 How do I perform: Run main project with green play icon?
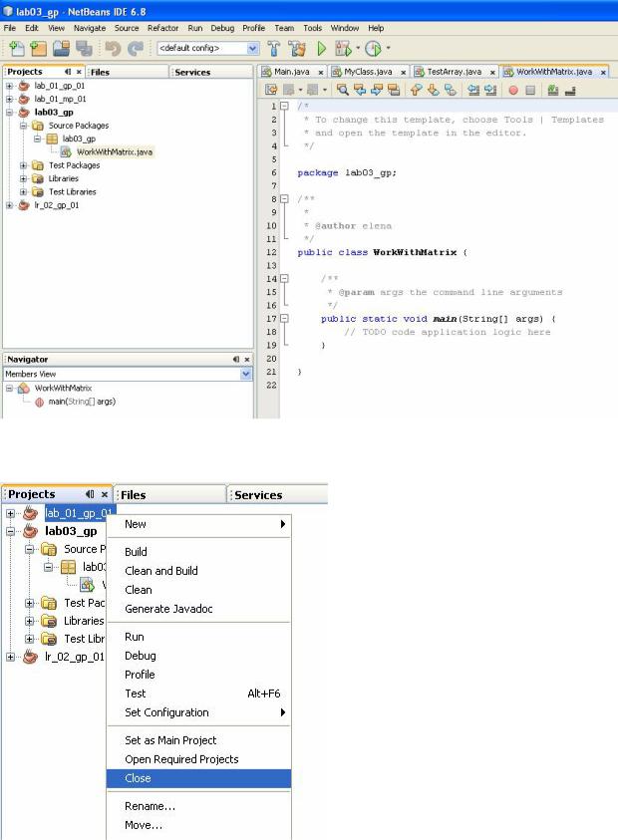pyautogui.click(x=321, y=49)
